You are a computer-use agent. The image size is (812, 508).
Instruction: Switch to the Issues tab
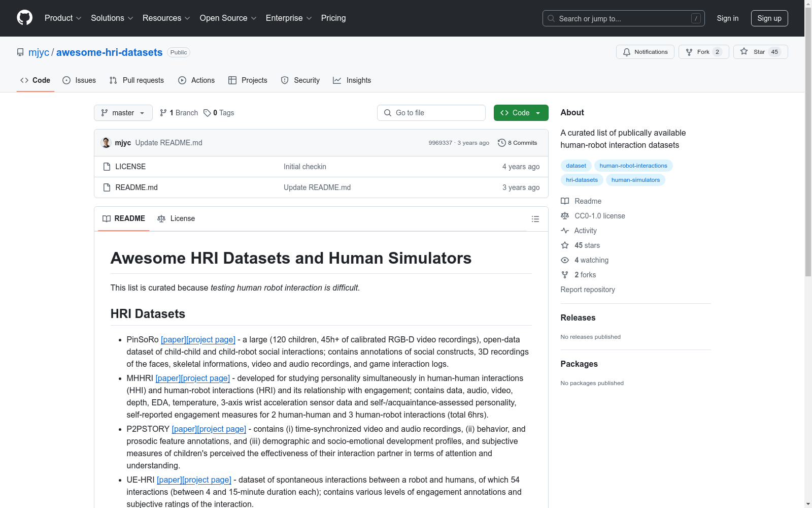point(79,80)
